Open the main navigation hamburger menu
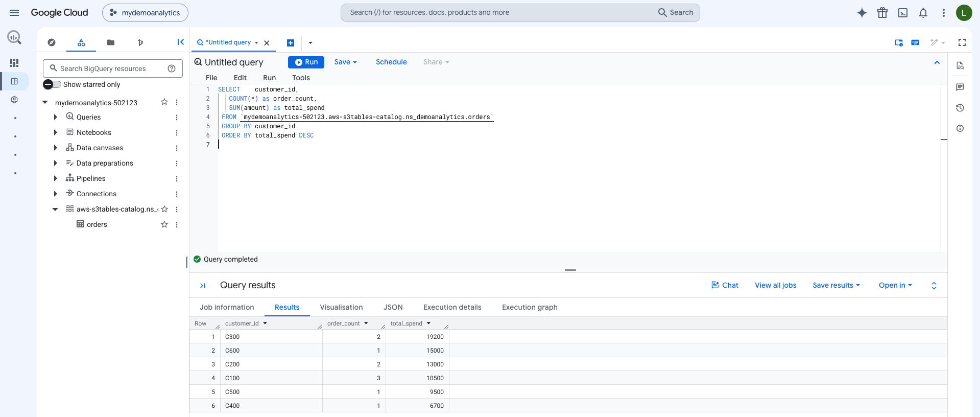Viewport: 980px width, 417px height. tap(14, 13)
